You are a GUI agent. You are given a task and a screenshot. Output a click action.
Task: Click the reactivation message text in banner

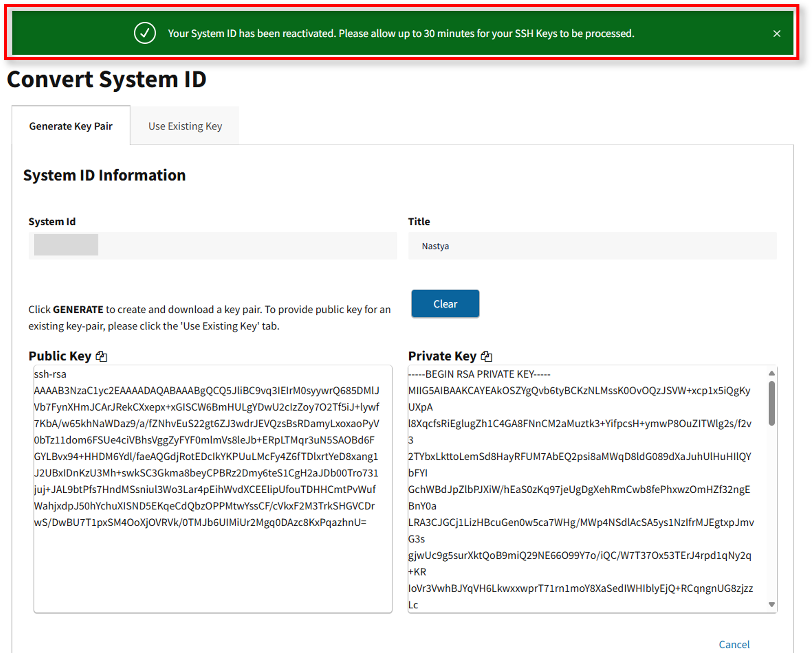click(401, 34)
